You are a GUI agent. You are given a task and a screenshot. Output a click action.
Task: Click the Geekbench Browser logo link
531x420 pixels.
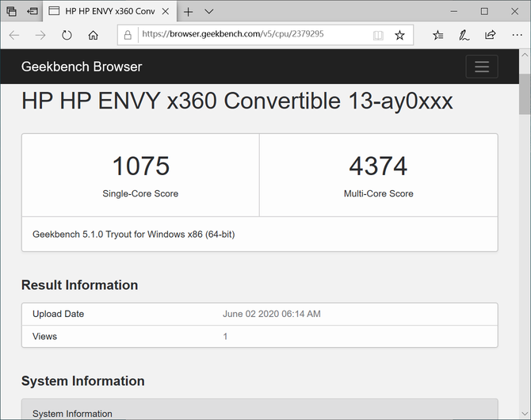[82, 67]
